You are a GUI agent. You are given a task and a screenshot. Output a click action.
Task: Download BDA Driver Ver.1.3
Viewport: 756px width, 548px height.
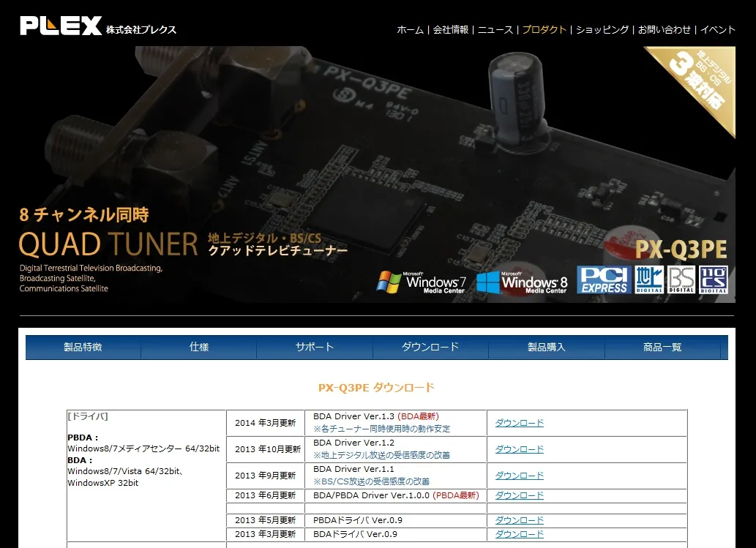[520, 423]
